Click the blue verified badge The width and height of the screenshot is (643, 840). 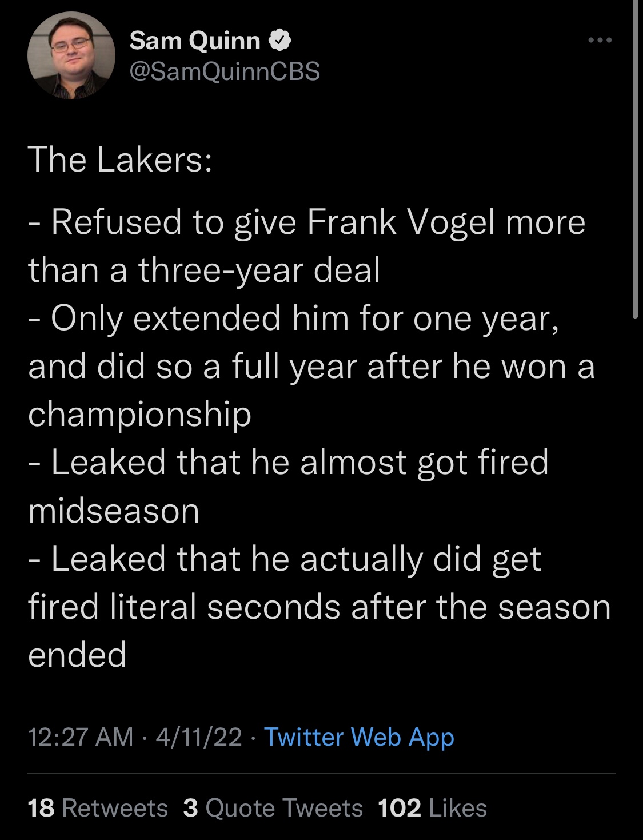tap(281, 40)
